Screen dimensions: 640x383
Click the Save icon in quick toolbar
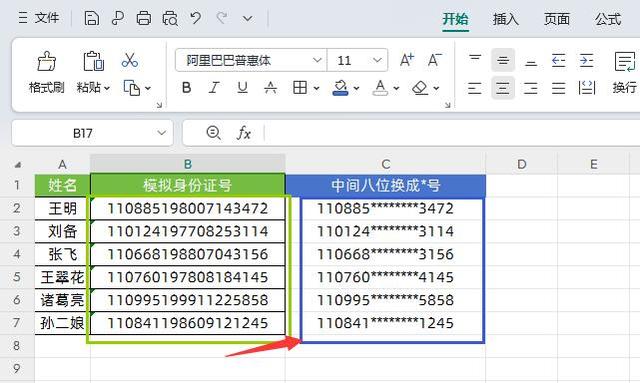coord(91,18)
